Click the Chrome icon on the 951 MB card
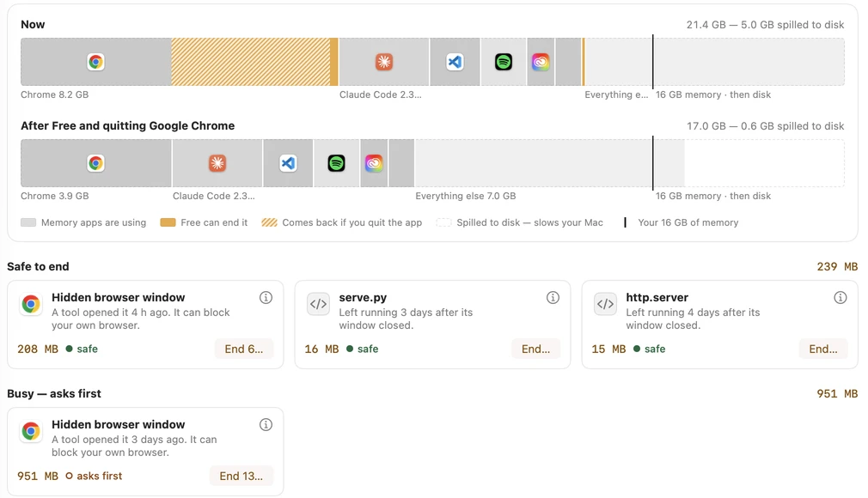Screen dimensions: 868x498 click(x=31, y=432)
